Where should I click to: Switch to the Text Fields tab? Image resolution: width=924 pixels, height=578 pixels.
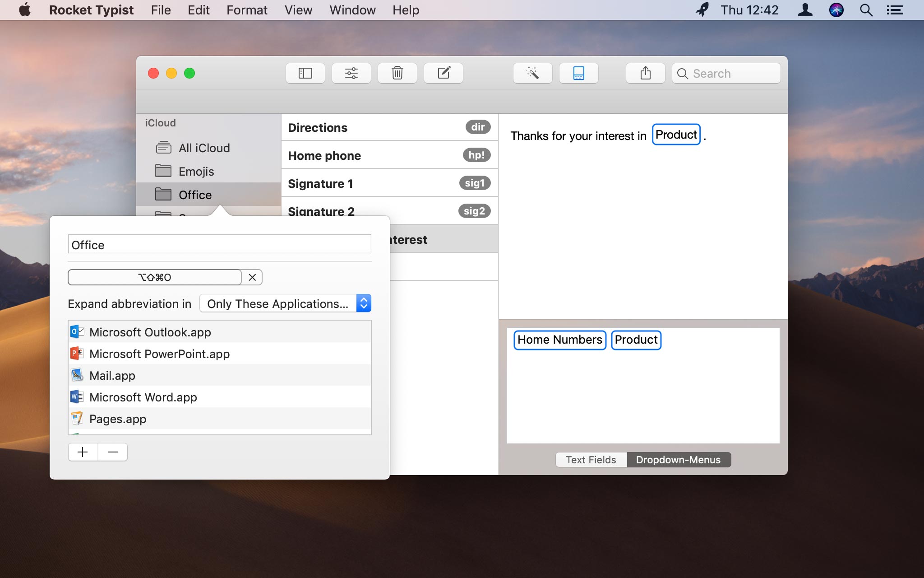click(x=590, y=460)
